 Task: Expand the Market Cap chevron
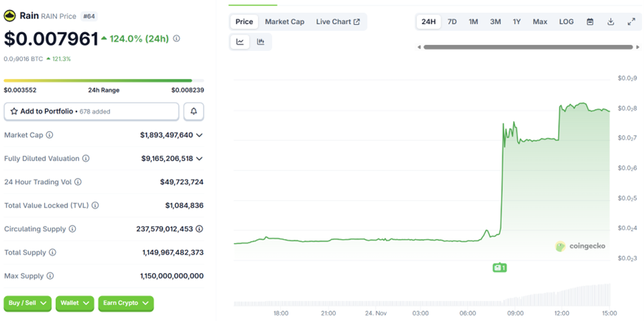click(x=200, y=135)
